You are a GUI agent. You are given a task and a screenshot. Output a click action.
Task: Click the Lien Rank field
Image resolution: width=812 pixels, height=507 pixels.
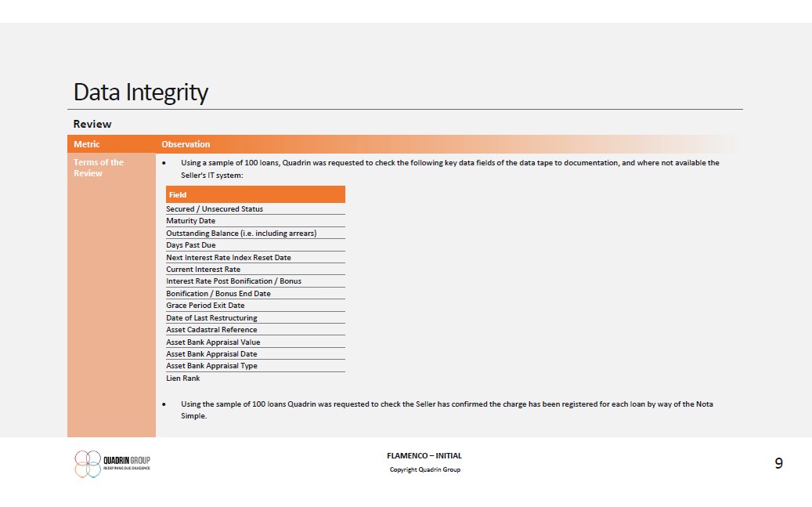tap(182, 378)
